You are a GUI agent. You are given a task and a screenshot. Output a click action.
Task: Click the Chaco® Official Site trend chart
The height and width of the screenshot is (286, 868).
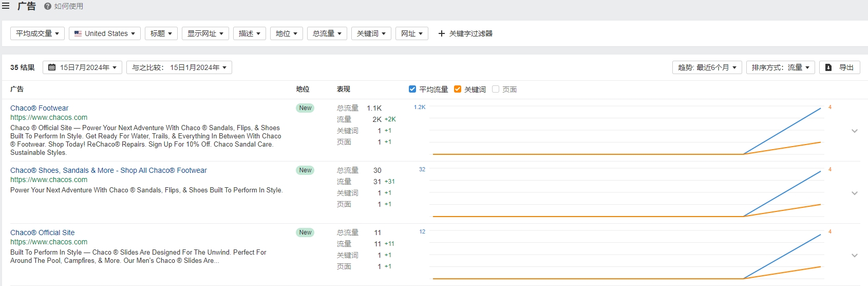coord(627,255)
